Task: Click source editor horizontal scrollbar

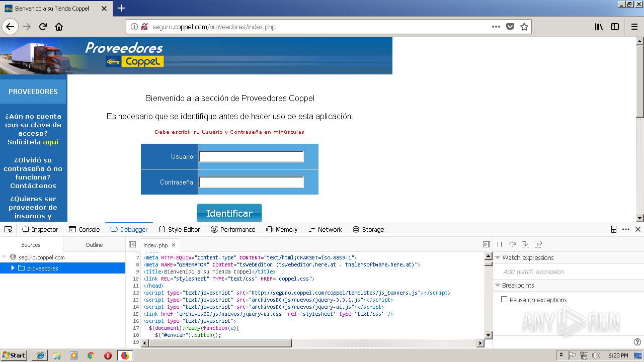Action: (220, 343)
